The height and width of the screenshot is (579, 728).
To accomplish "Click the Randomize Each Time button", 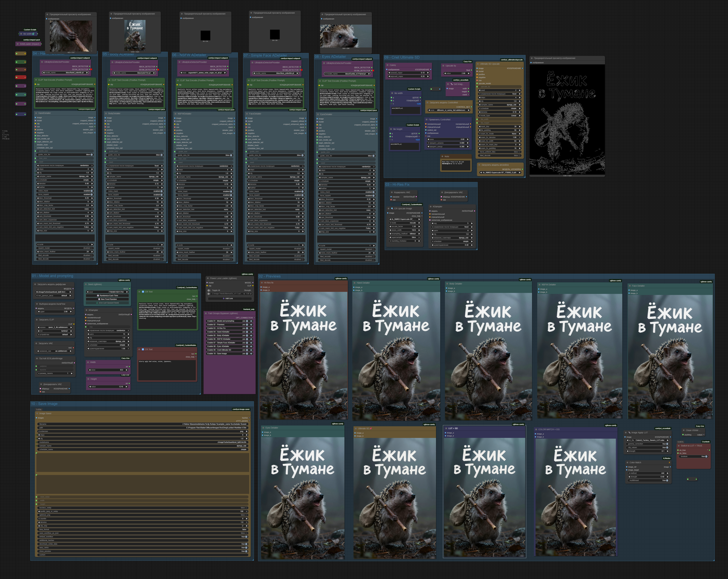I will (x=108, y=296).
